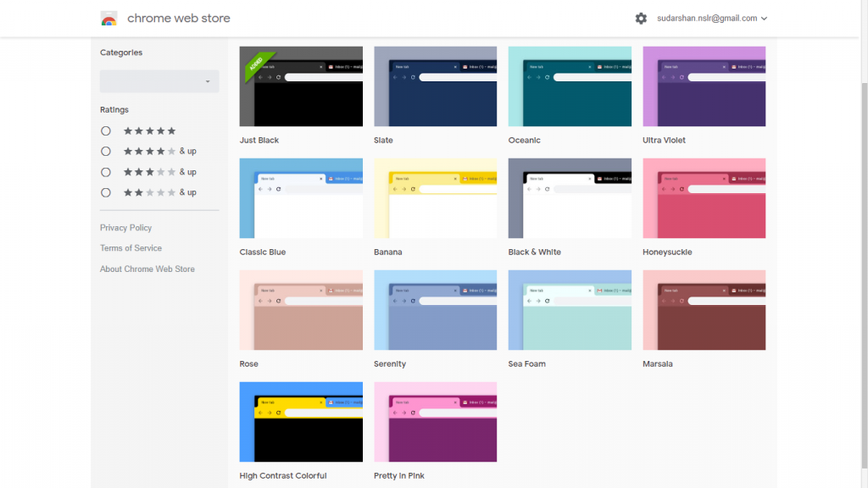The width and height of the screenshot is (868, 488).
Task: Open the Slate theme thumbnail
Action: tap(436, 86)
